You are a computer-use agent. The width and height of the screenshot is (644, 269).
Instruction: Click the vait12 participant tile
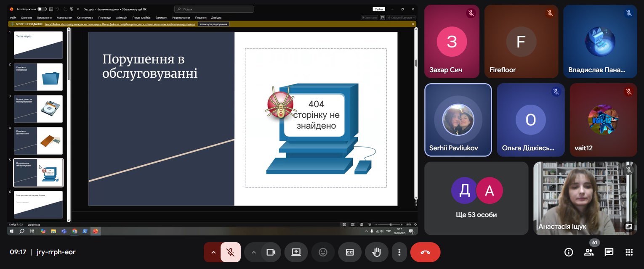tap(603, 120)
